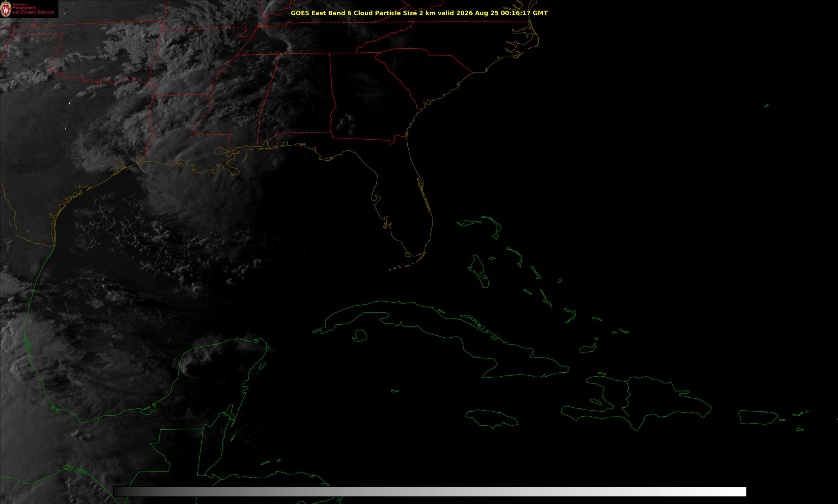Click the Isla de la Juventud outline
Image resolution: width=838 pixels, height=504 pixels.
pos(360,336)
